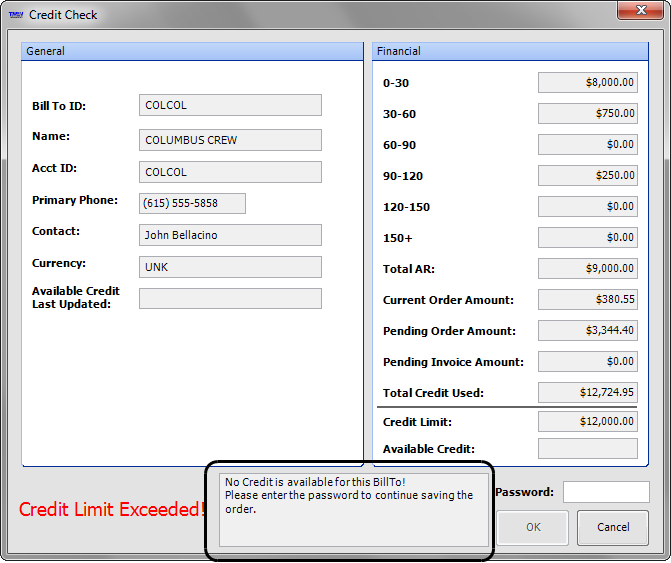
Task: Click the Current Order Amount: label
Action: [448, 300]
